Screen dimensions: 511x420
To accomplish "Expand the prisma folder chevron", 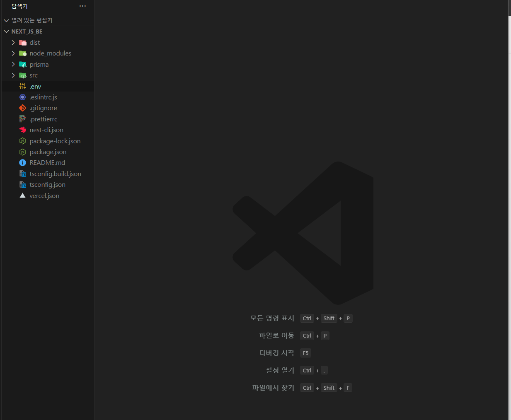I will coord(13,64).
